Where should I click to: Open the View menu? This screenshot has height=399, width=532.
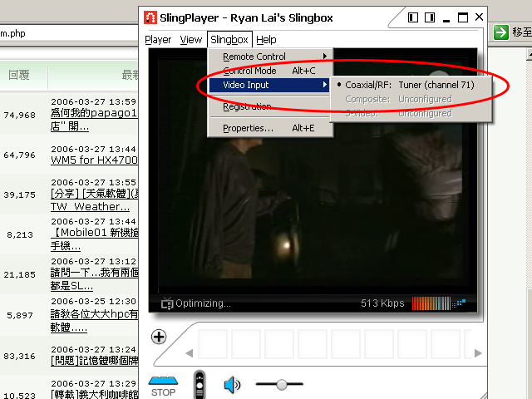point(190,40)
